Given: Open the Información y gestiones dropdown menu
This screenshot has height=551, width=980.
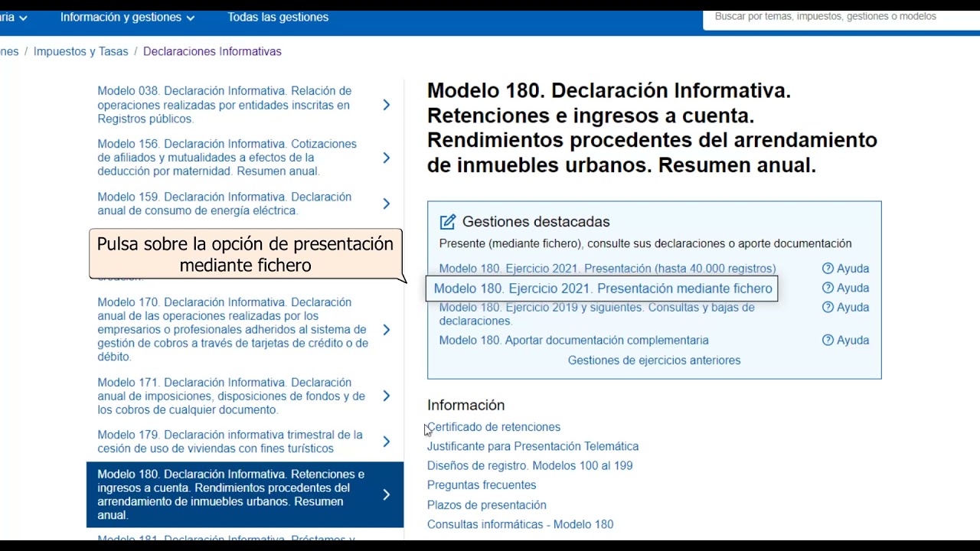Looking at the screenshot, I should click(127, 17).
